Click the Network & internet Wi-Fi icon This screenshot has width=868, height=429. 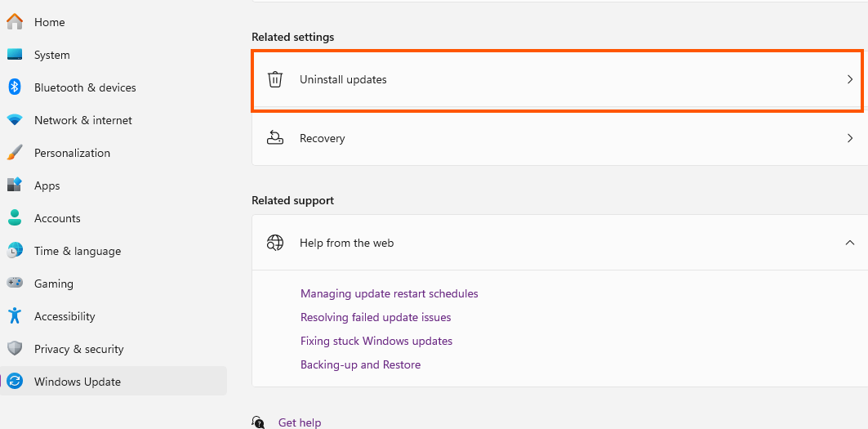(x=15, y=120)
